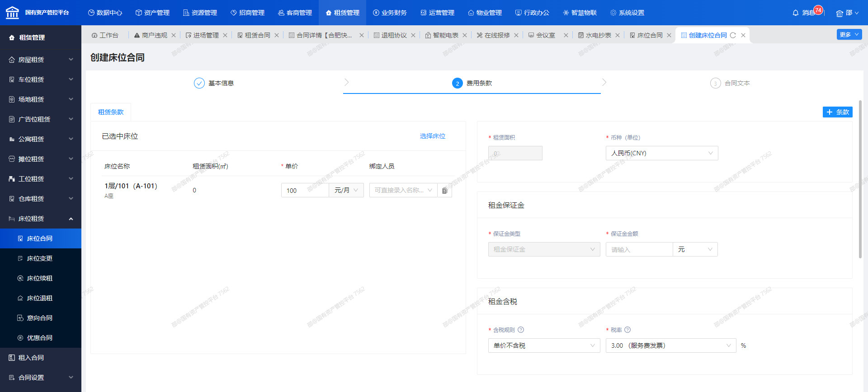
Task: Click the 意向合同 submenu icon
Action: 20,318
